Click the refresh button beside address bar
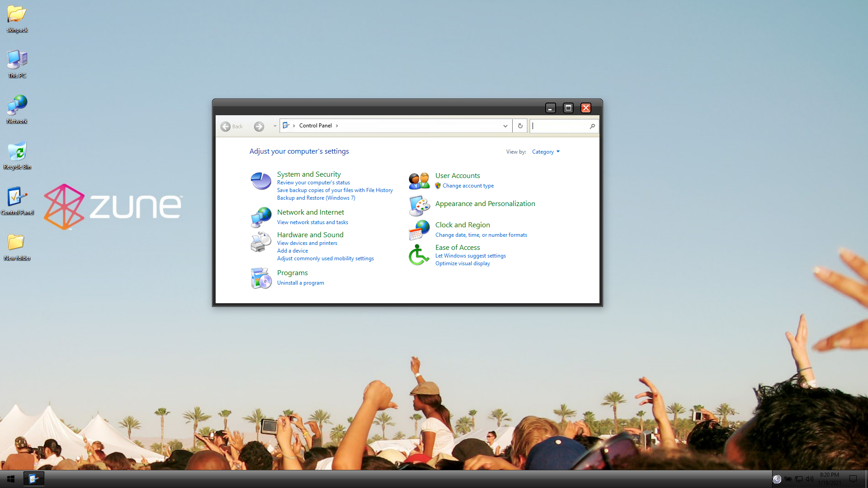This screenshot has height=488, width=868. (x=520, y=126)
